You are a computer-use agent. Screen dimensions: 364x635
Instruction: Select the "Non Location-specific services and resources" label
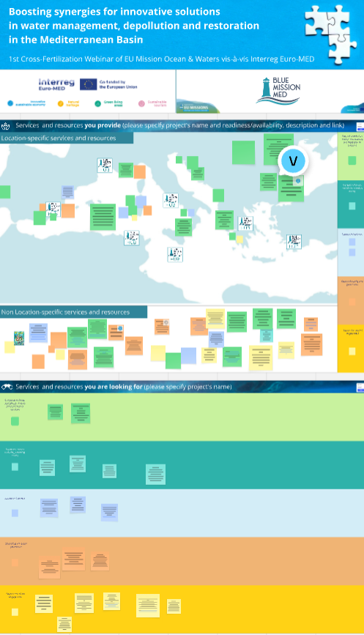click(65, 312)
